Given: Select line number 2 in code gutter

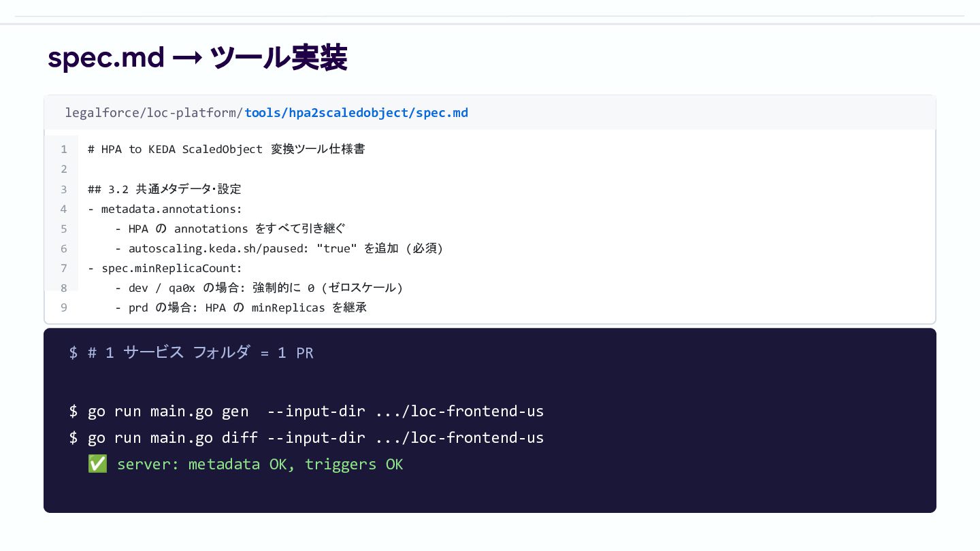Looking at the screenshot, I should pyautogui.click(x=64, y=169).
